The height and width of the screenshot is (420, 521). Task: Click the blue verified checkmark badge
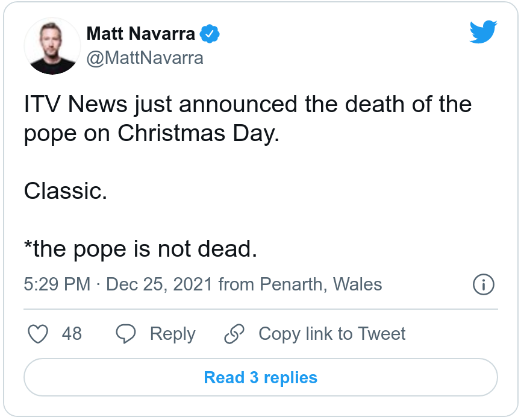click(x=210, y=34)
